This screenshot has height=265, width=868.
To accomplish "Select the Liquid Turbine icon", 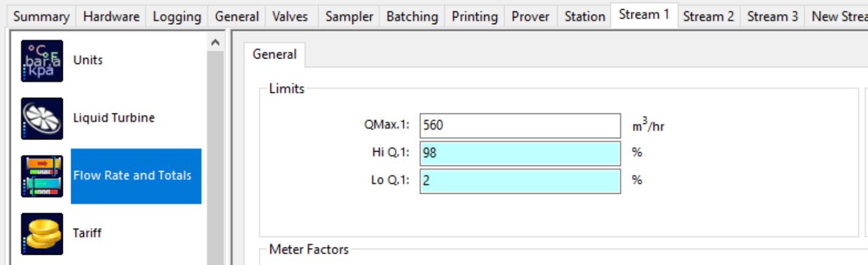I will coord(42,118).
